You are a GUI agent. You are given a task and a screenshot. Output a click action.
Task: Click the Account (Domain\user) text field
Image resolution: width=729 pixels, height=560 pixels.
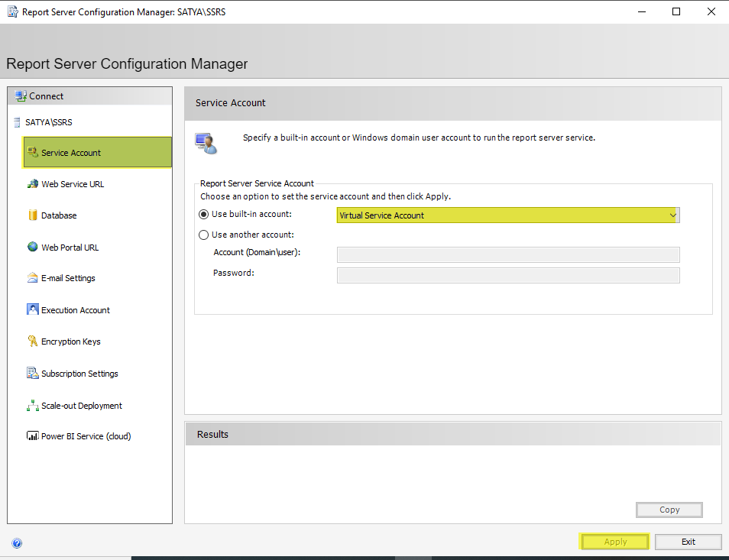(x=507, y=254)
